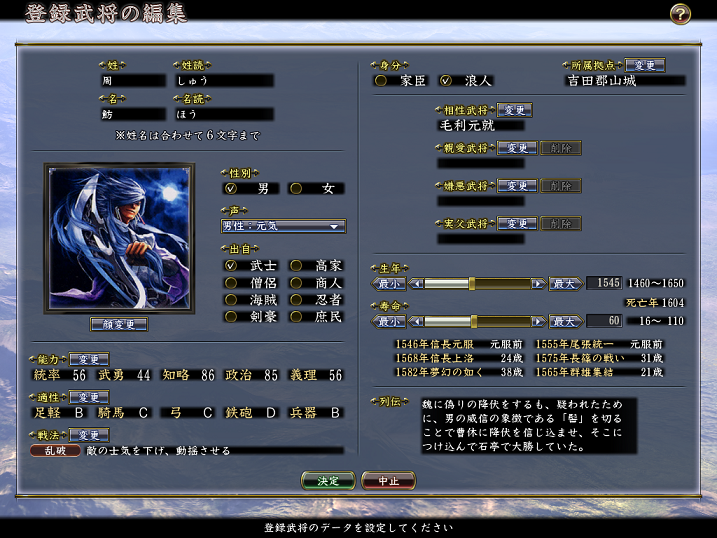The width and height of the screenshot is (717, 538).
Task: Click 変更 button next to 能力
Action: pyautogui.click(x=88, y=359)
